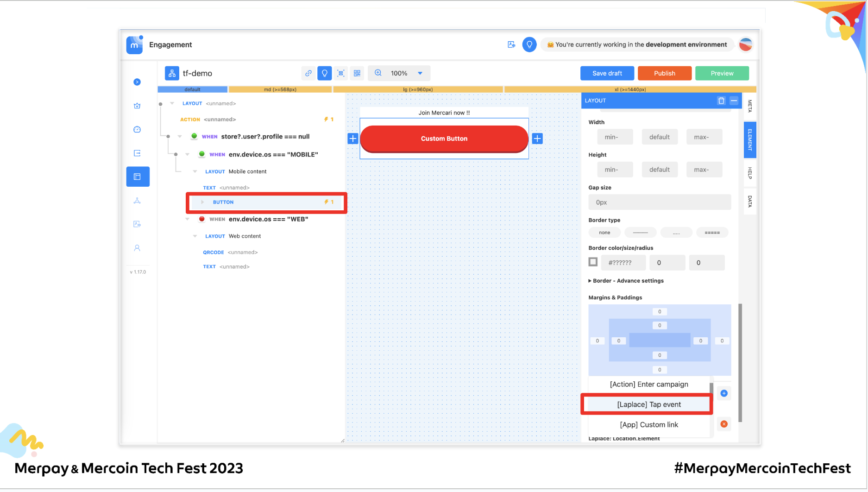Open the border color swatch
The image size is (868, 492).
(593, 262)
